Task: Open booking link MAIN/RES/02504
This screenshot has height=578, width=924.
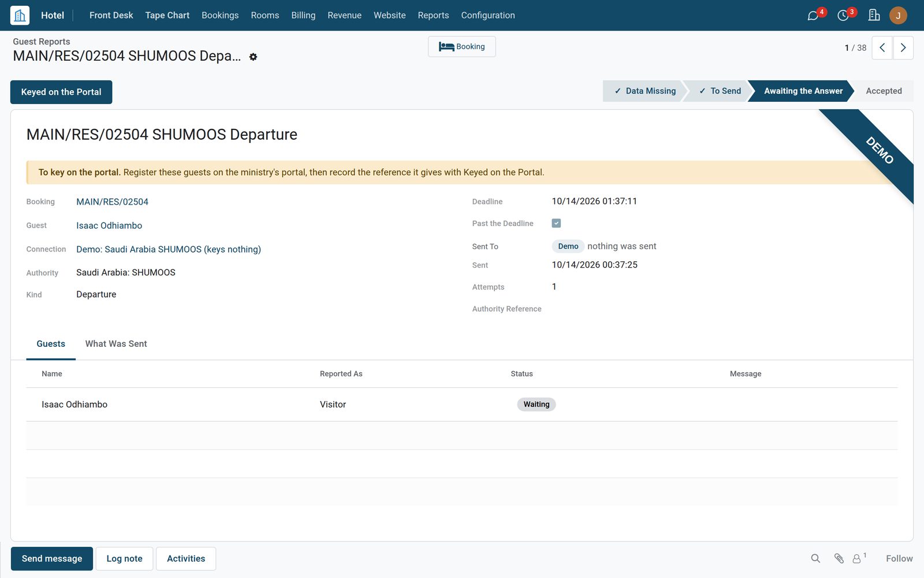Action: click(x=112, y=202)
